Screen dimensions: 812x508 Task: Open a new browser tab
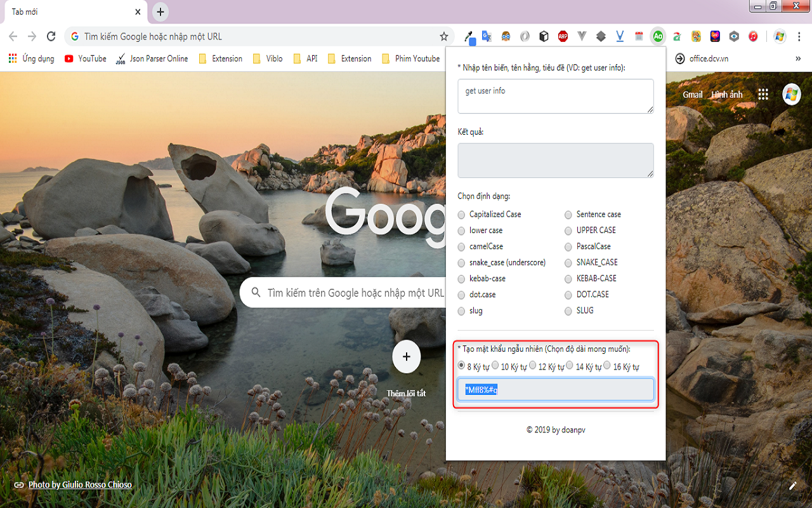(x=160, y=11)
